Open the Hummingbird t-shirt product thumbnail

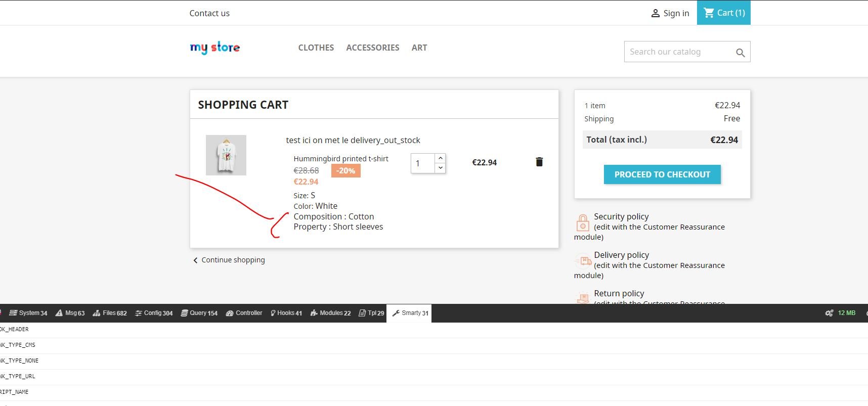(226, 155)
